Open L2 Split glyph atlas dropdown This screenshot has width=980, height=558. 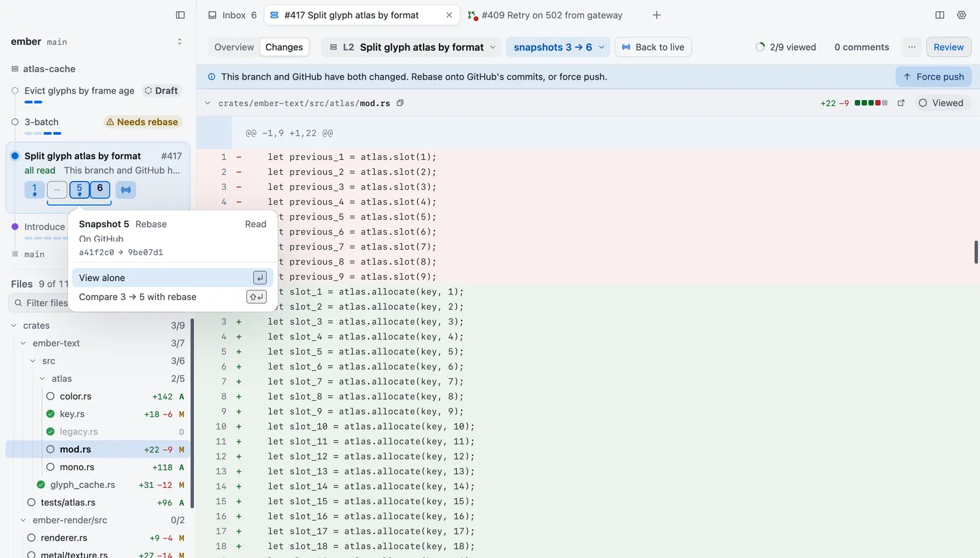pos(411,47)
